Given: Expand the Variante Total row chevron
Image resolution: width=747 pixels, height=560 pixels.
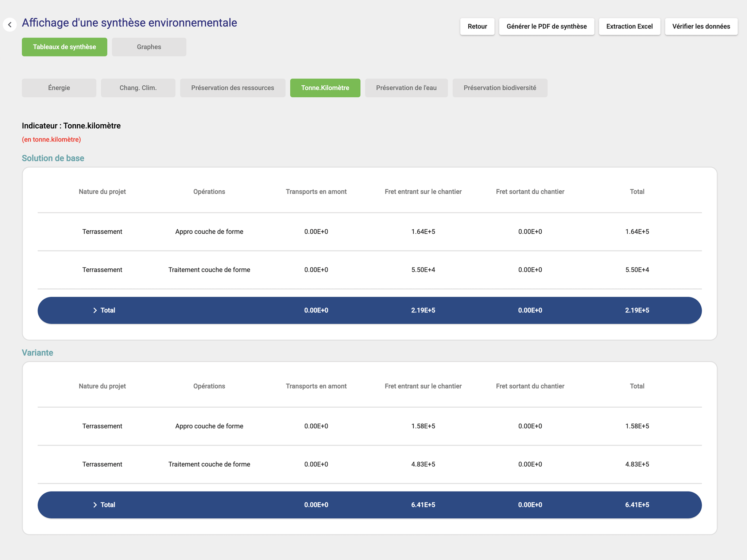Looking at the screenshot, I should pyautogui.click(x=95, y=505).
